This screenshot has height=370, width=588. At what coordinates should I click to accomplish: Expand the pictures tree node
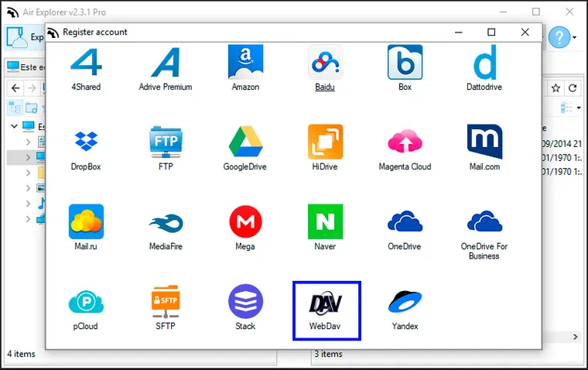click(x=28, y=188)
